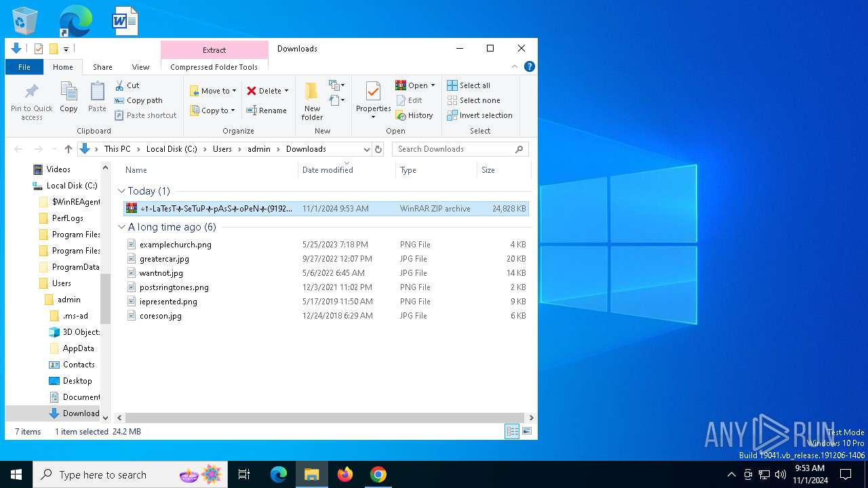Click the Search Downloads input field

tap(454, 149)
